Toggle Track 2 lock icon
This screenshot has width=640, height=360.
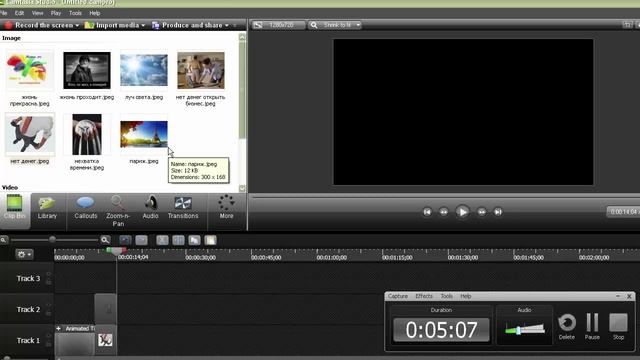coord(49,313)
